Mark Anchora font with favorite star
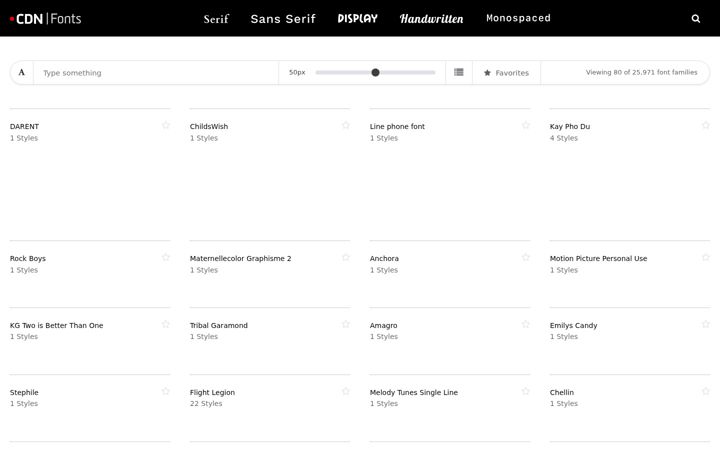 coord(526,258)
